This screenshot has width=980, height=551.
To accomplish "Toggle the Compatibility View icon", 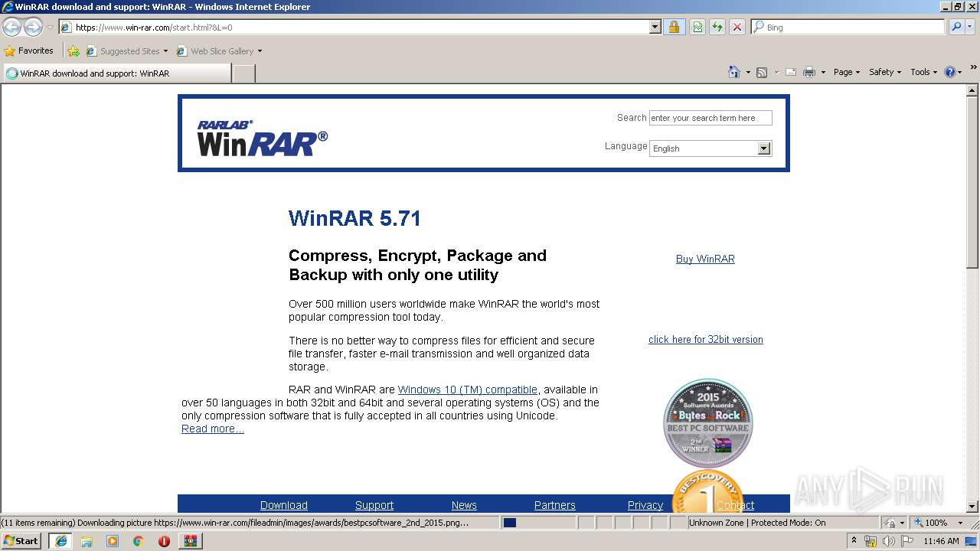I will pos(697,27).
